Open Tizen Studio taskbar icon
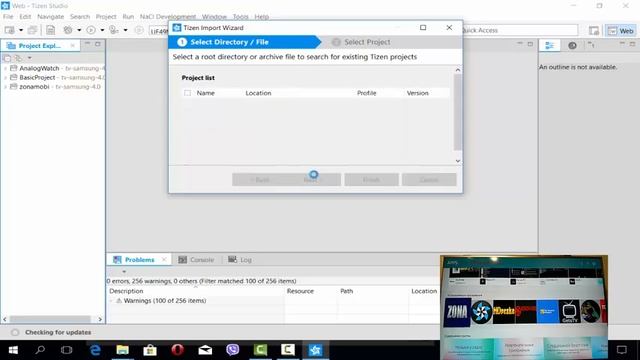 [315, 350]
